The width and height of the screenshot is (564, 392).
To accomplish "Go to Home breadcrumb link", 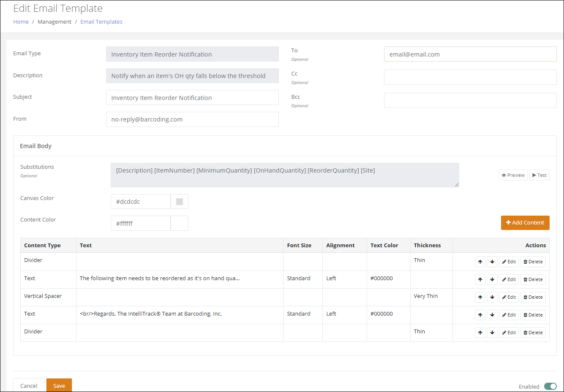I will click(21, 22).
